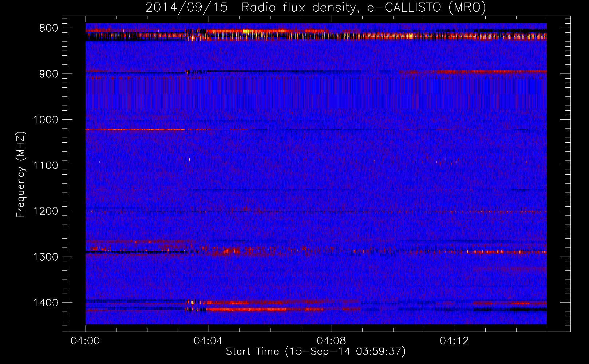Viewport: 589px width, 364px height.
Task: Click the 1300 frequency tick label
Action: click(46, 257)
